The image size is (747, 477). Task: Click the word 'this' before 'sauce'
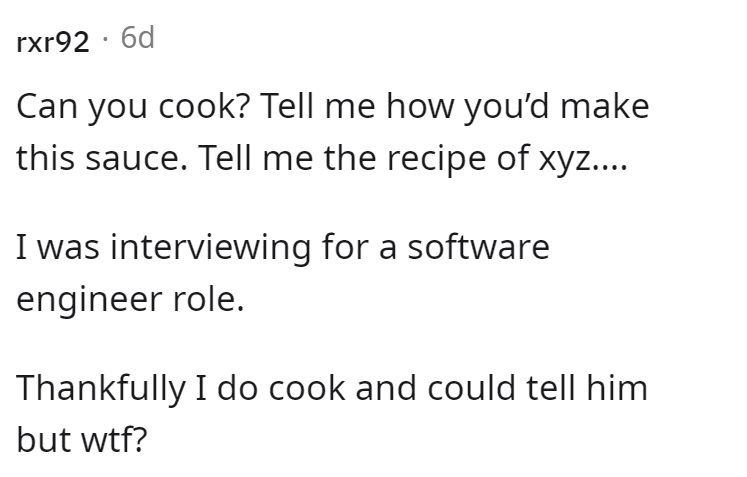coord(45,158)
